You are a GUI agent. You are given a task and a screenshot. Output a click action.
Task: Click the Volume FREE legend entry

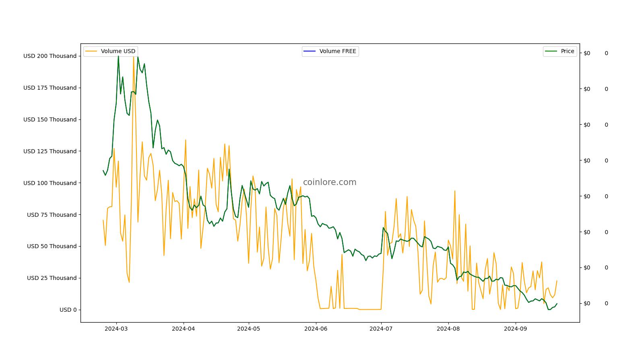(x=330, y=51)
